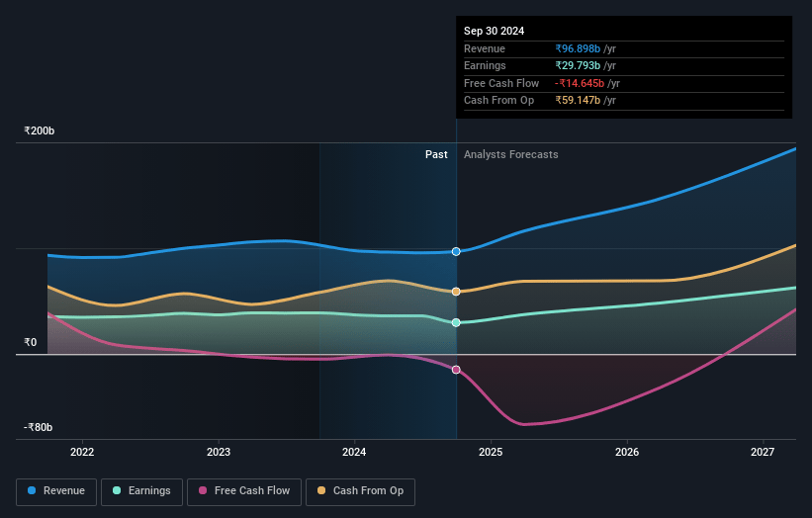Click the -₹80b y-axis label

[x=38, y=427]
